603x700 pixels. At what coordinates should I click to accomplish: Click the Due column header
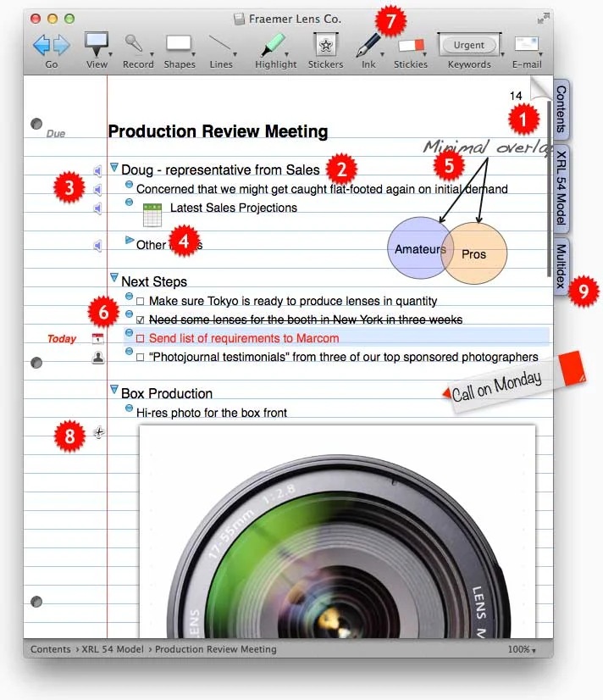click(x=56, y=134)
